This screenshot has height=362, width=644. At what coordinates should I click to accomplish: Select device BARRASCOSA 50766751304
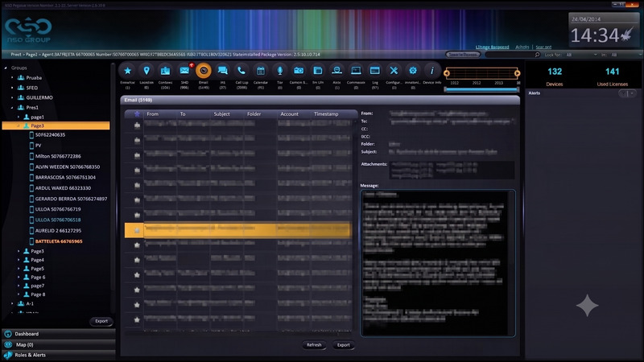[x=65, y=178]
